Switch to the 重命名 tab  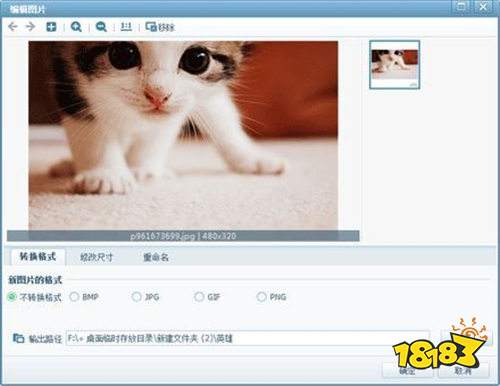tap(156, 257)
